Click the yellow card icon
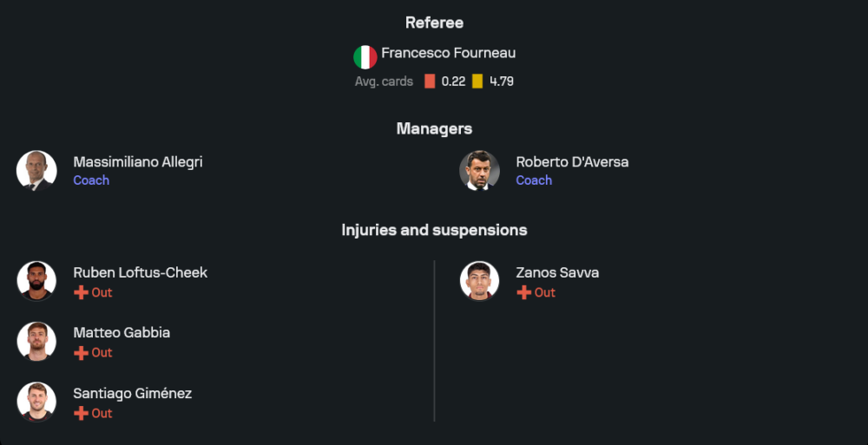 pos(477,82)
